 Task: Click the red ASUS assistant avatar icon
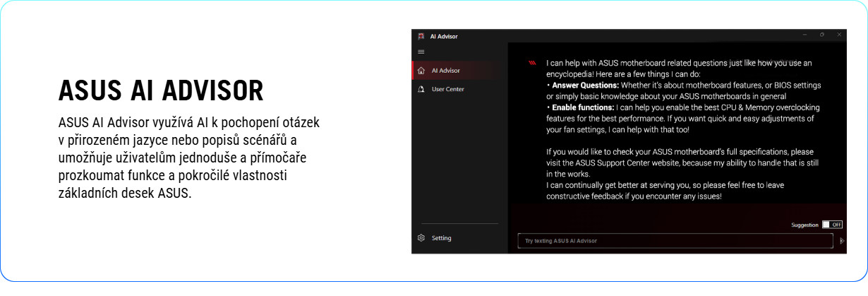tap(533, 63)
